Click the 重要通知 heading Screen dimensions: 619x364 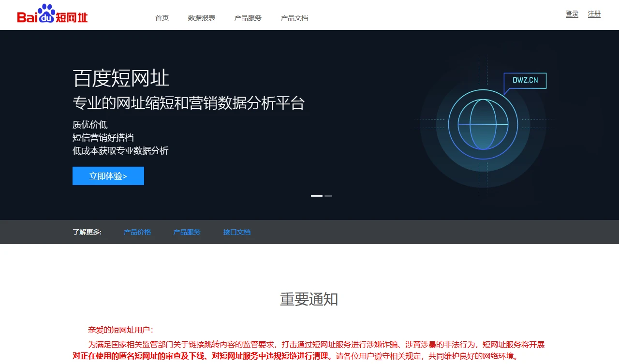tap(309, 299)
